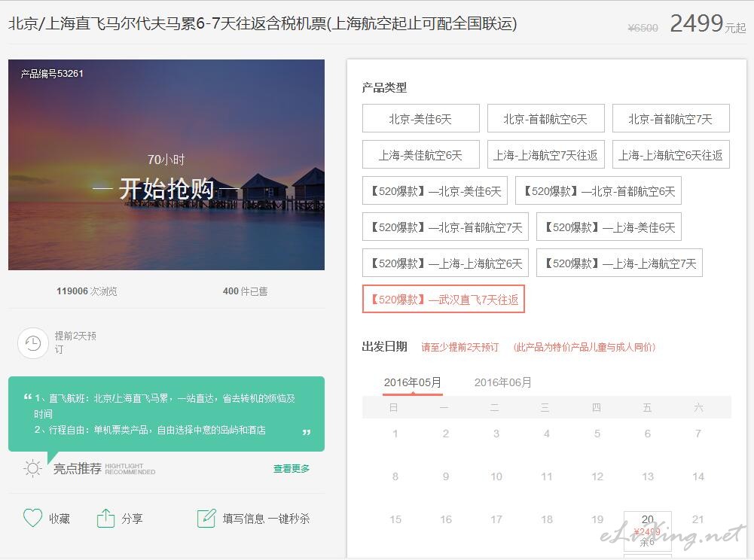Choose 【520爆款】—上海-上海航空7天 option

pyautogui.click(x=619, y=263)
